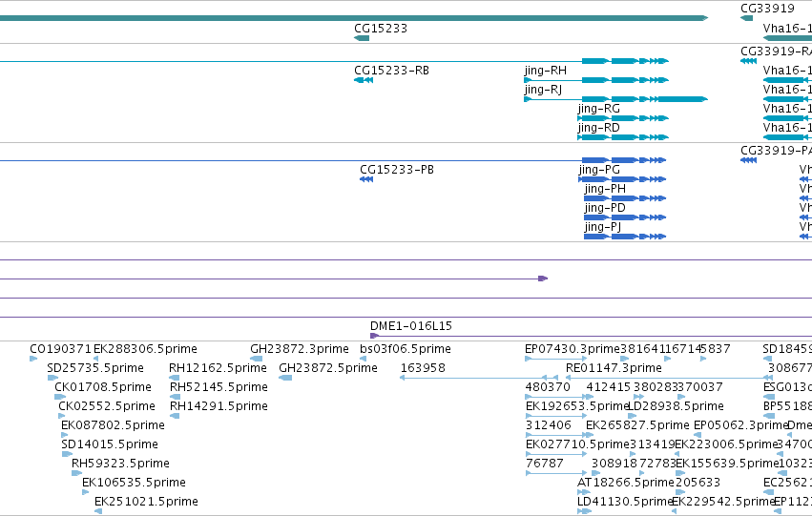Click the jing-PH protein label

click(x=605, y=189)
